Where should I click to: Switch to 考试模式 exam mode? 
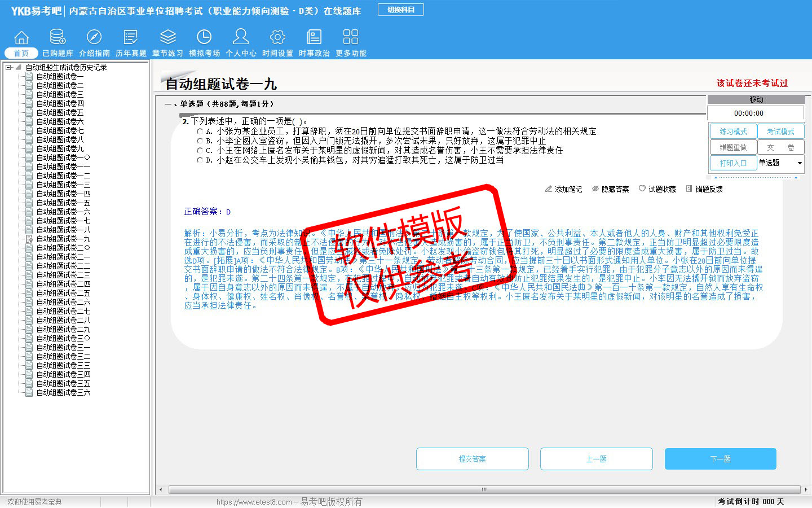(780, 132)
